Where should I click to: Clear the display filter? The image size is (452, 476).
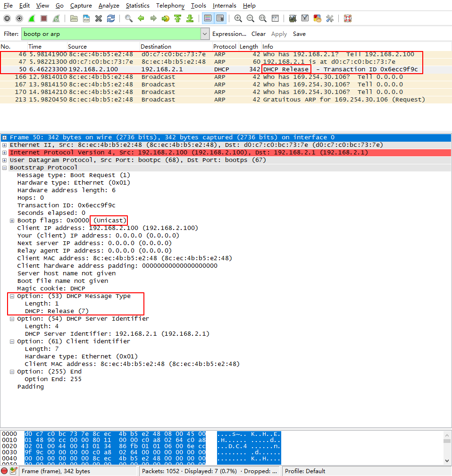[259, 34]
